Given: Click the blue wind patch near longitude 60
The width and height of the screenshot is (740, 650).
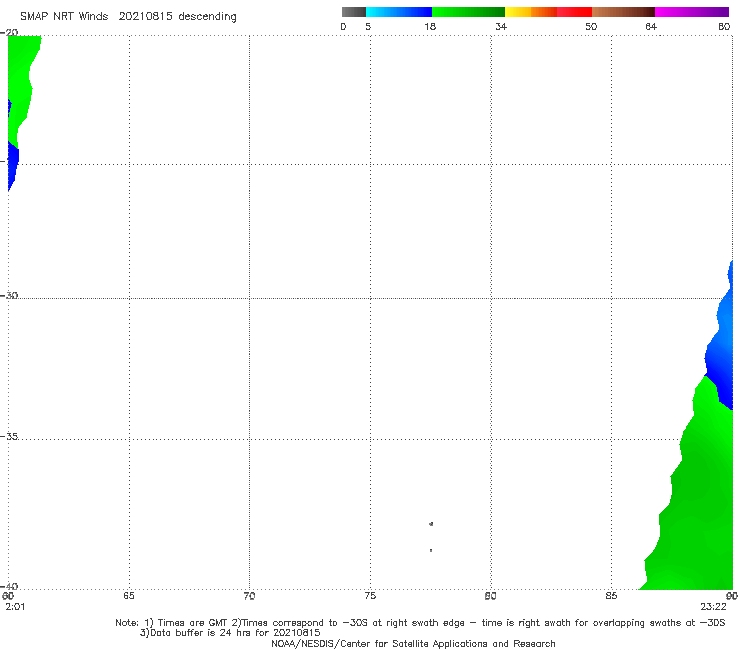Looking at the screenshot, I should (x=13, y=165).
